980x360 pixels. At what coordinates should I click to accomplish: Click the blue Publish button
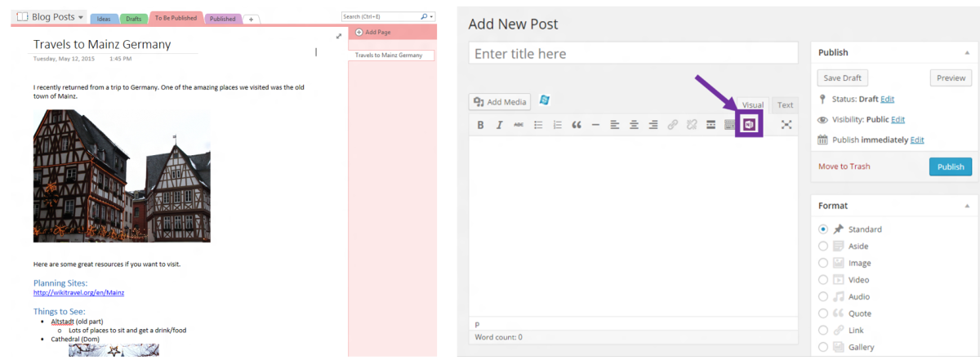tap(951, 167)
